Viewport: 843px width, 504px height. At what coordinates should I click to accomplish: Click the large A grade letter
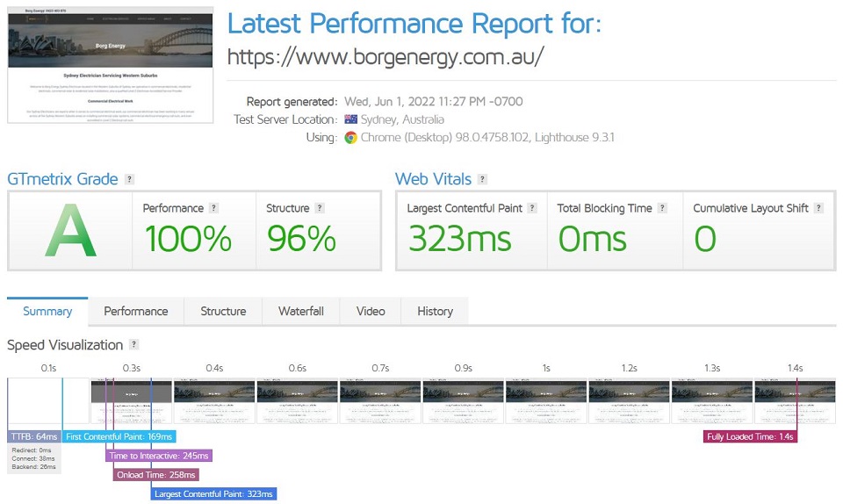coord(70,231)
